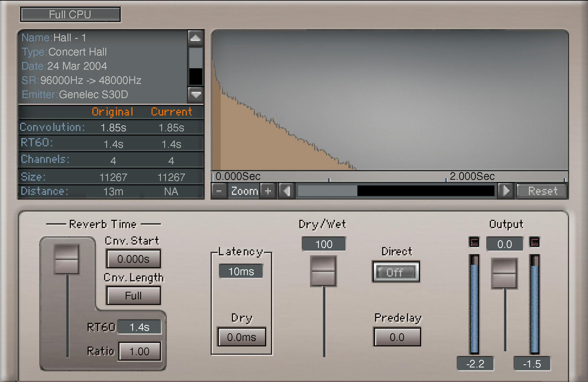Click the Predelay value field showing 0.0
Screen dimensions: 588x382
pyautogui.click(x=397, y=337)
